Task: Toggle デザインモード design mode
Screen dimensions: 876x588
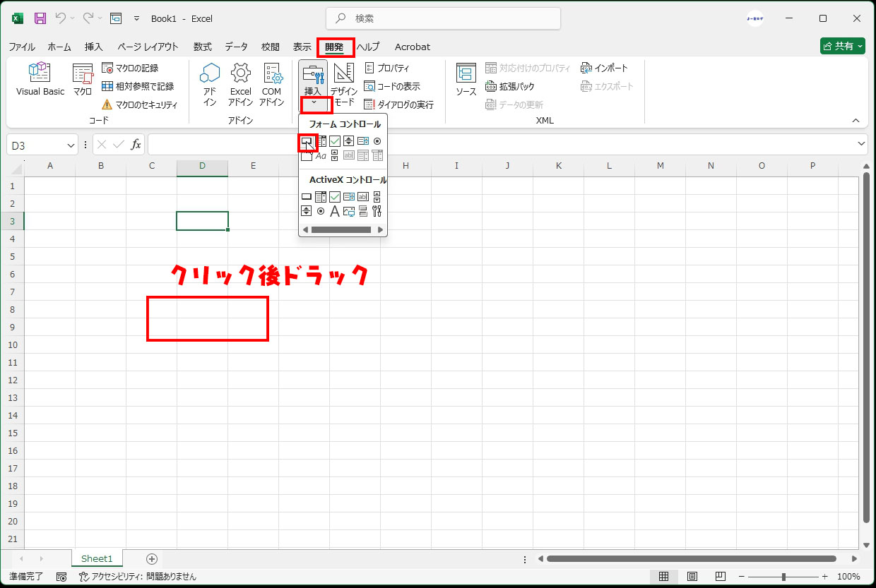Action: 344,82
